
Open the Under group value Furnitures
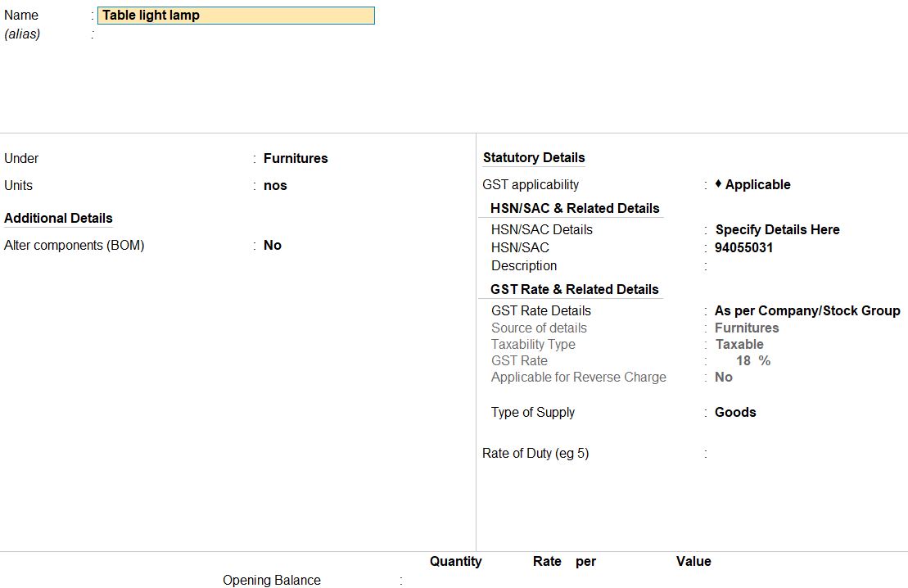(x=296, y=159)
